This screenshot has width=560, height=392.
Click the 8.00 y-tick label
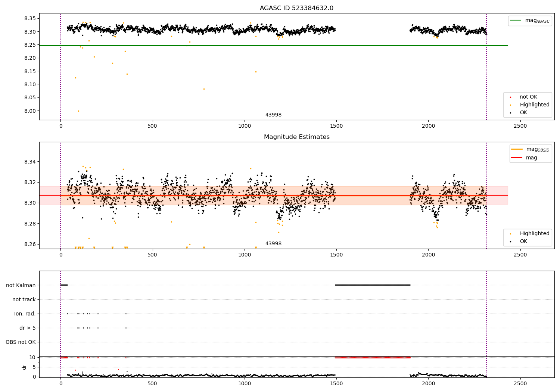click(x=29, y=111)
